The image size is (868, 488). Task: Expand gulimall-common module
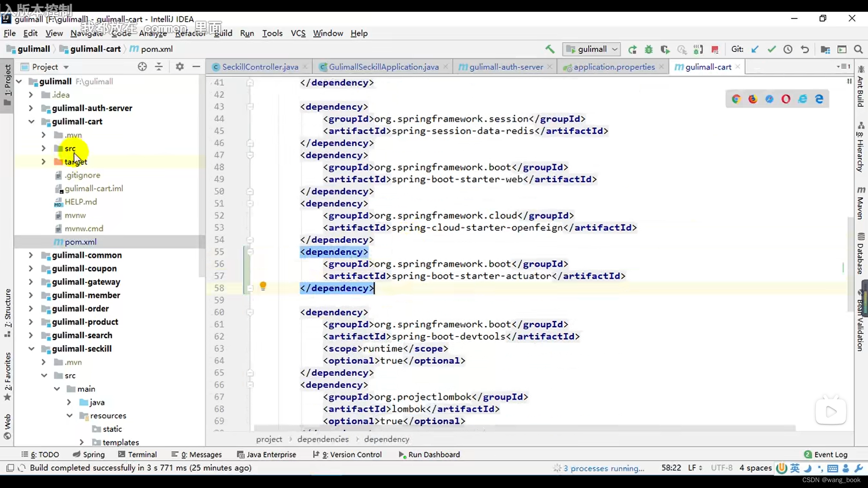(31, 255)
